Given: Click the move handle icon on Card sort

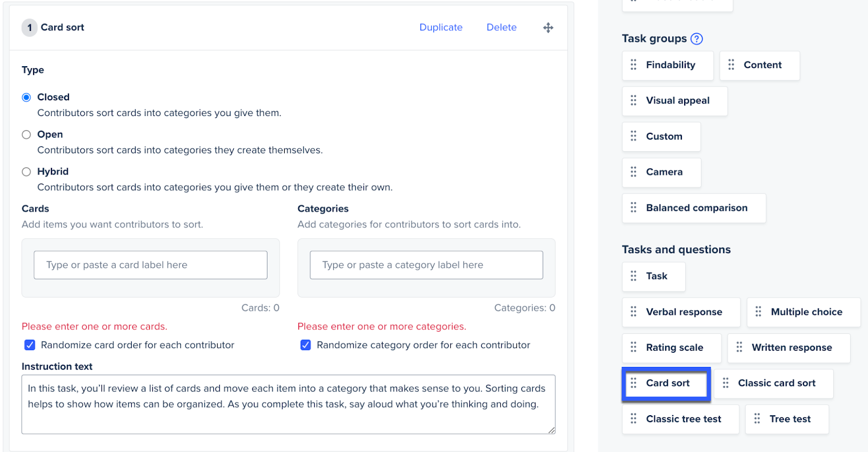Looking at the screenshot, I should click(x=548, y=28).
